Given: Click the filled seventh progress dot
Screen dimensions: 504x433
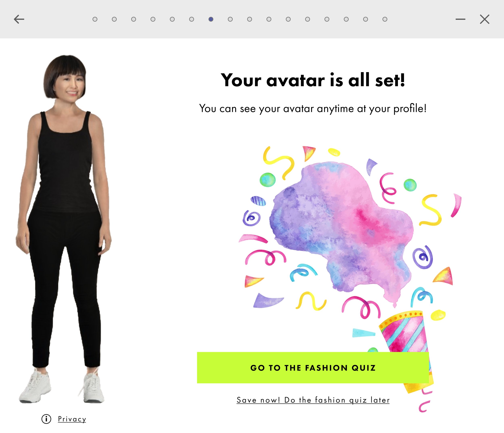Looking at the screenshot, I should pyautogui.click(x=211, y=19).
